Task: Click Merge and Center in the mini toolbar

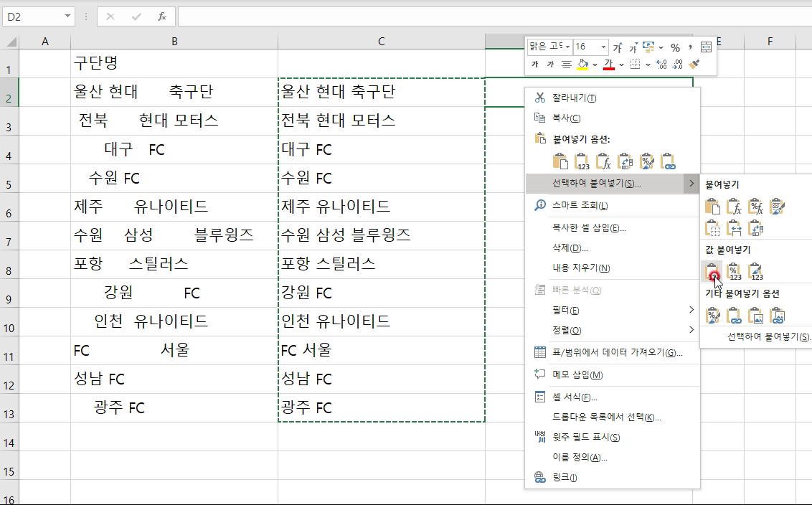Action: tap(706, 47)
